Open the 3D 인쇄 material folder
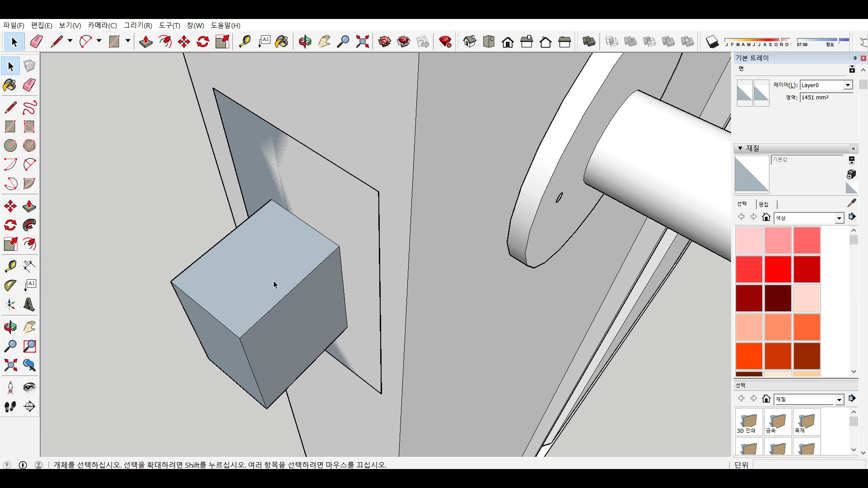The width and height of the screenshot is (868, 488). coord(749,422)
